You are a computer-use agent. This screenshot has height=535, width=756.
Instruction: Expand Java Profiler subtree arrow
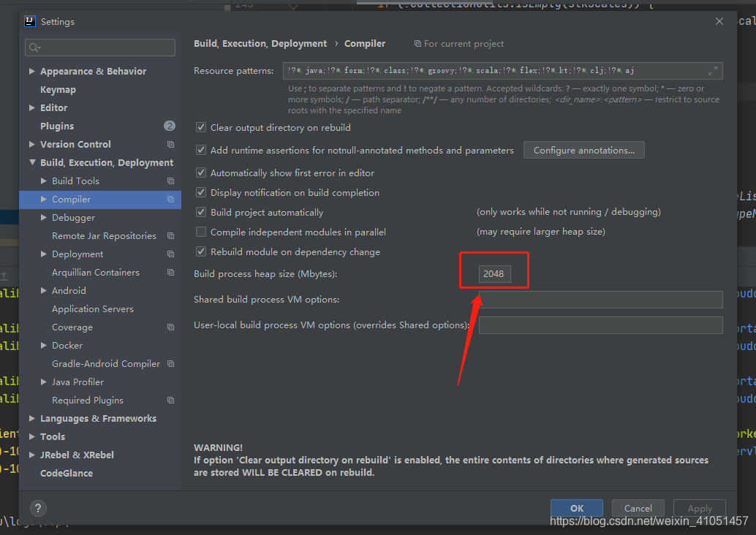43,382
